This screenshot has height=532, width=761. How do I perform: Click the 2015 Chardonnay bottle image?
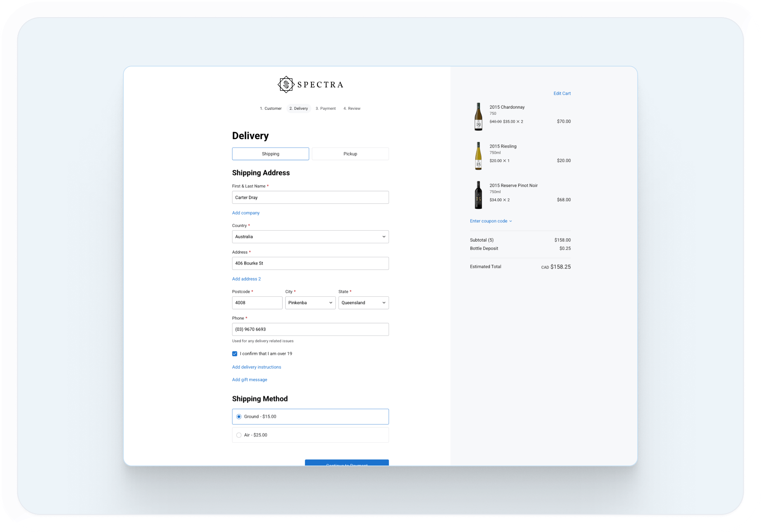tap(478, 117)
